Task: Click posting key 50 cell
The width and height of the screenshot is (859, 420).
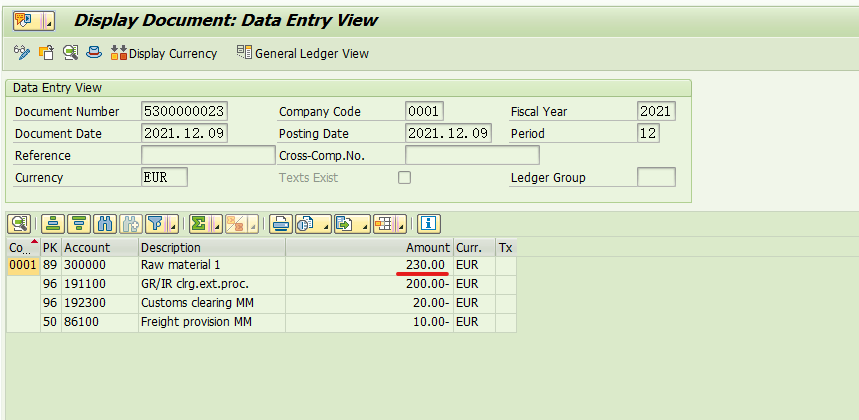Action: 51,322
